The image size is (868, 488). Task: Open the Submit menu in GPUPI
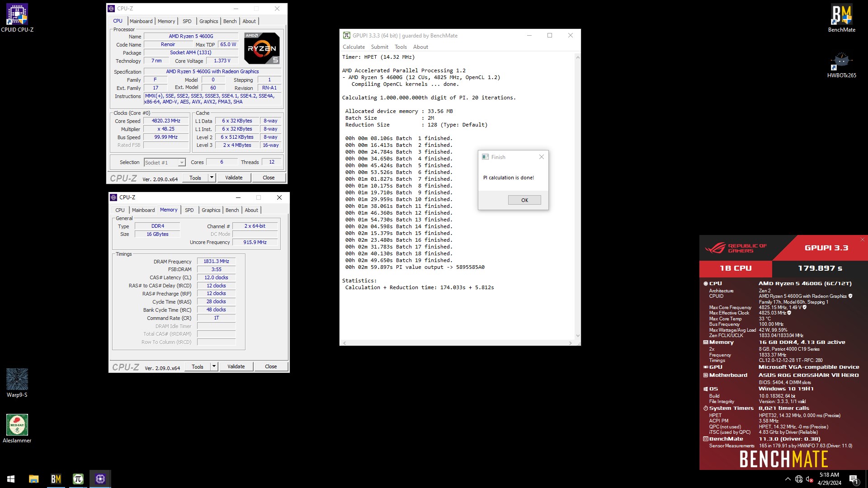point(379,47)
